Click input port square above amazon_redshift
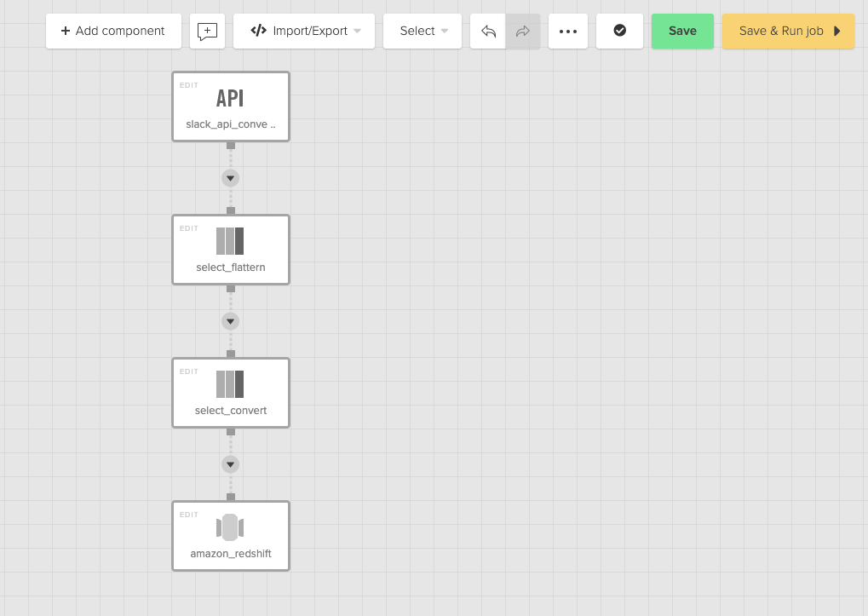868x616 pixels. (x=231, y=497)
